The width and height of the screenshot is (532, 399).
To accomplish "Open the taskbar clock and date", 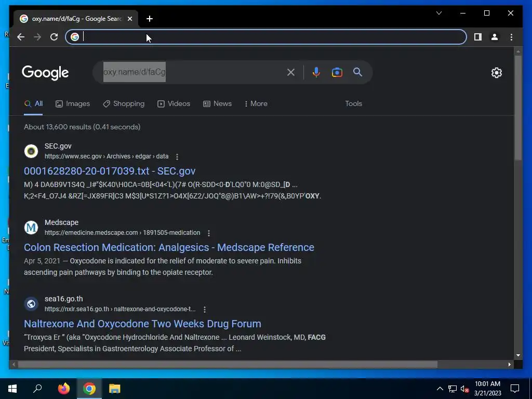I will [x=487, y=389].
